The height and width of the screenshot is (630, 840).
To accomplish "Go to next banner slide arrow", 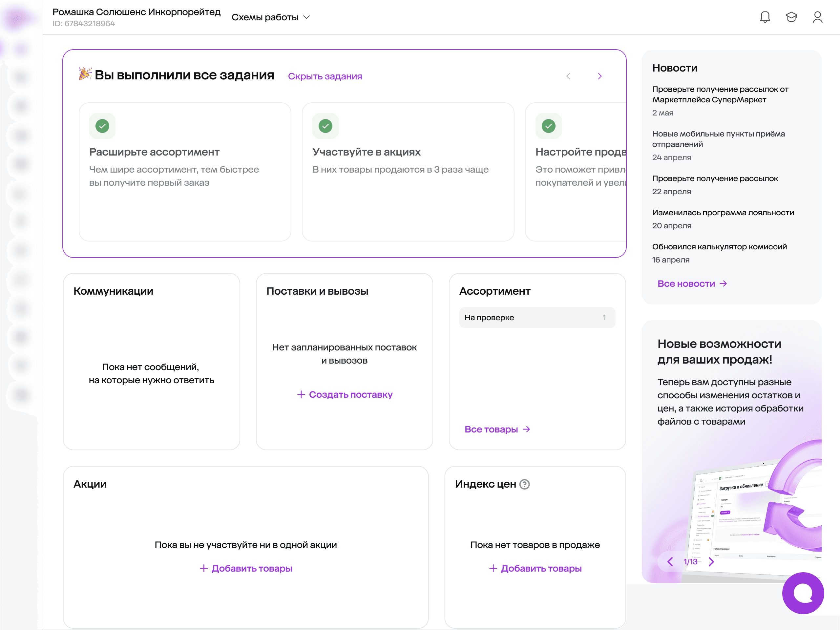I will [711, 562].
